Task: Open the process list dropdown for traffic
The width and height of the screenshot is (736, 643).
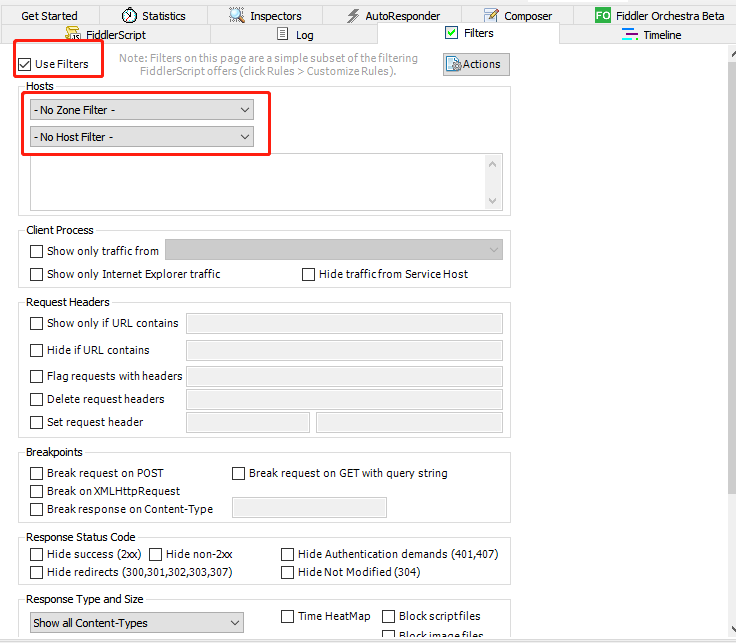Action: (x=334, y=250)
